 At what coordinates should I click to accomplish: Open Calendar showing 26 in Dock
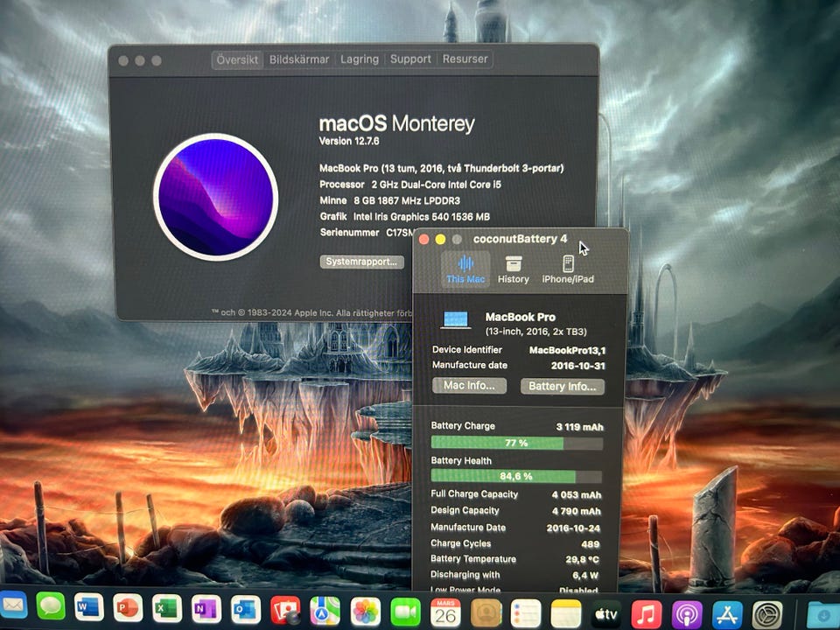(x=445, y=612)
